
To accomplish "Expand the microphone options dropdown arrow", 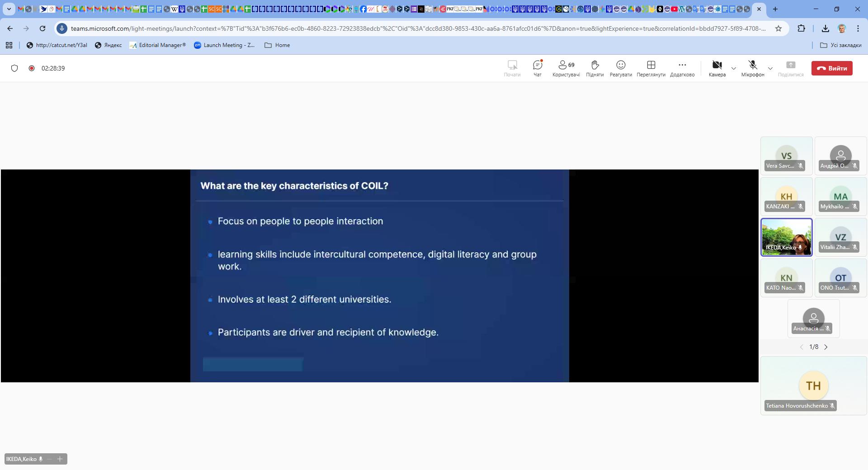I will point(770,69).
